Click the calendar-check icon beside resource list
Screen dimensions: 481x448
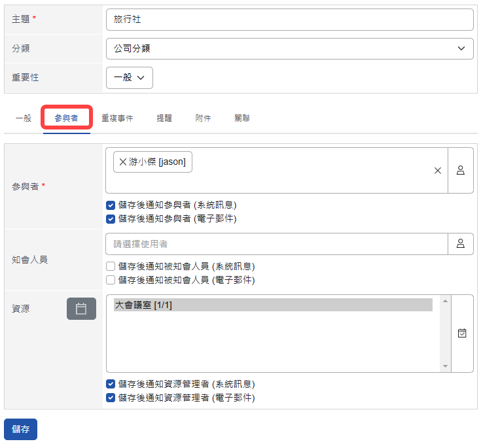462,333
